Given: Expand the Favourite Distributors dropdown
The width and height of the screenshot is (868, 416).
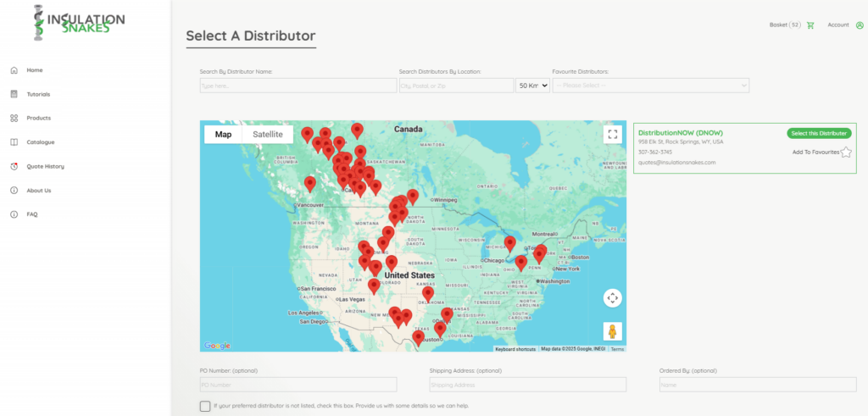Looking at the screenshot, I should coord(650,86).
